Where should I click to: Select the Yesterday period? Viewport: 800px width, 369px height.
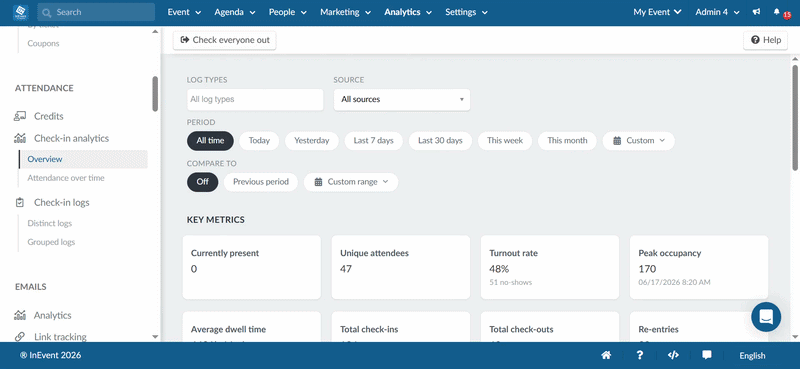pyautogui.click(x=312, y=140)
